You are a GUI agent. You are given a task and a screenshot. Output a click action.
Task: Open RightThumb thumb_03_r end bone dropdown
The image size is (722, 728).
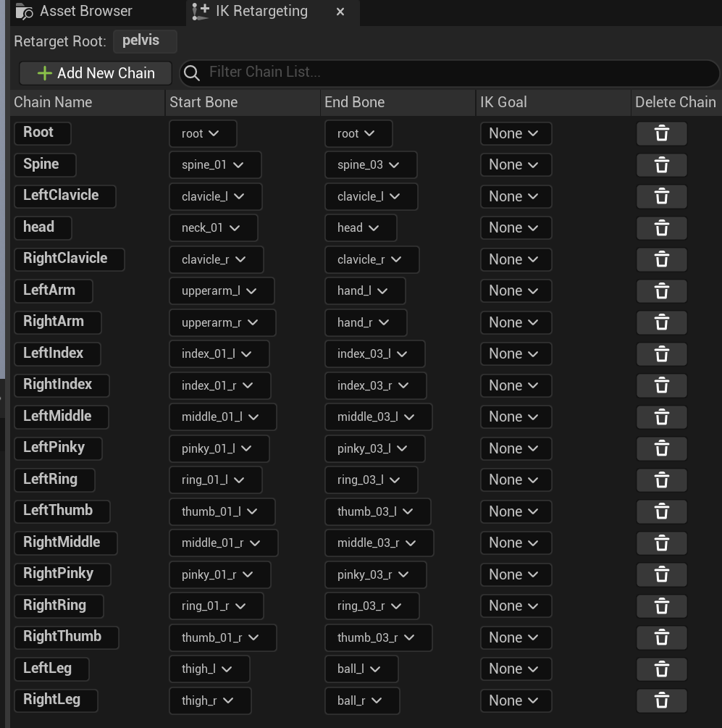point(378,637)
